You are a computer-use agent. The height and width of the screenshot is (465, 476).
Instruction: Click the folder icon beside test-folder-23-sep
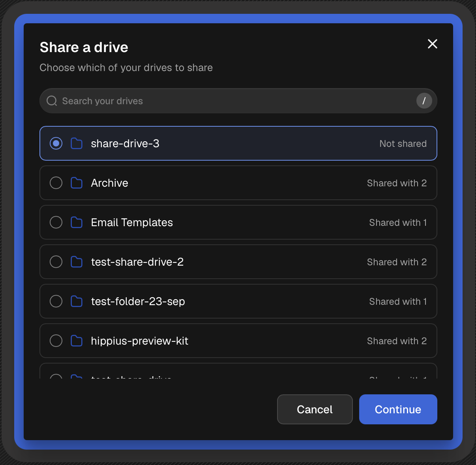point(77,301)
